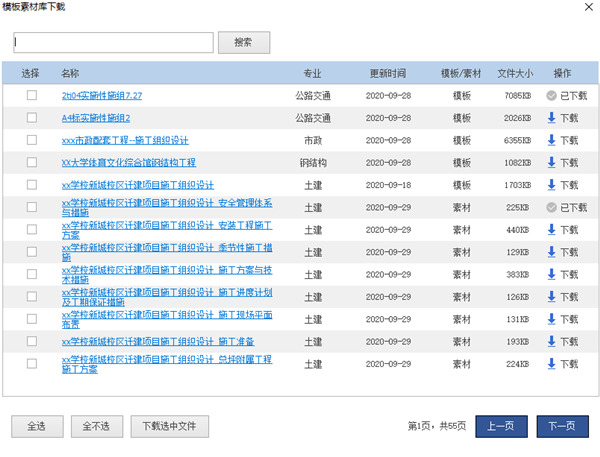Click download icon for the 440KB 素材 row
Viewport: 600px width, 457px height.
(551, 229)
